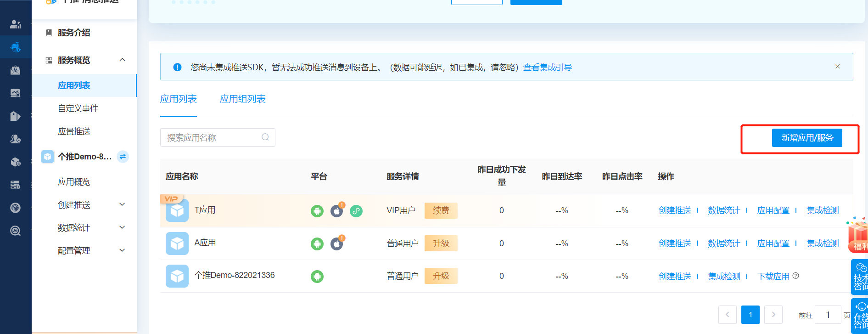
Task: Click 集成检测 link in T应用 row
Action: (x=823, y=210)
